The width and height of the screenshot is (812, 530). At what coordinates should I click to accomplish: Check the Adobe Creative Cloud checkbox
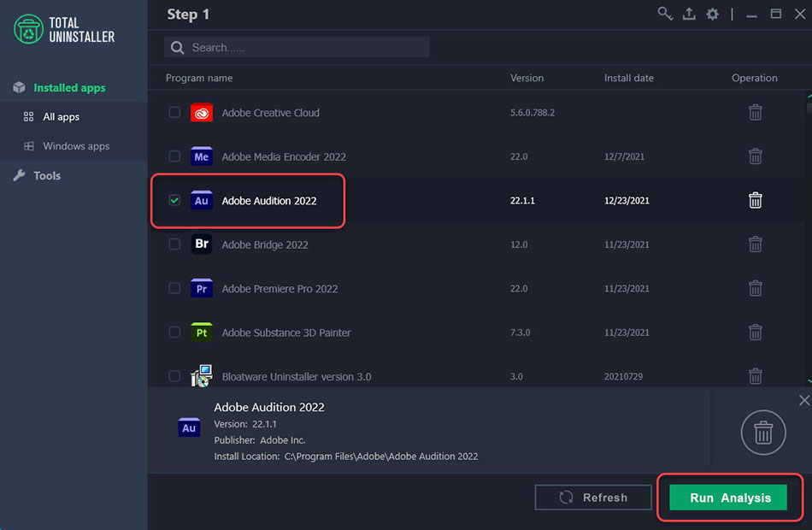(174, 113)
